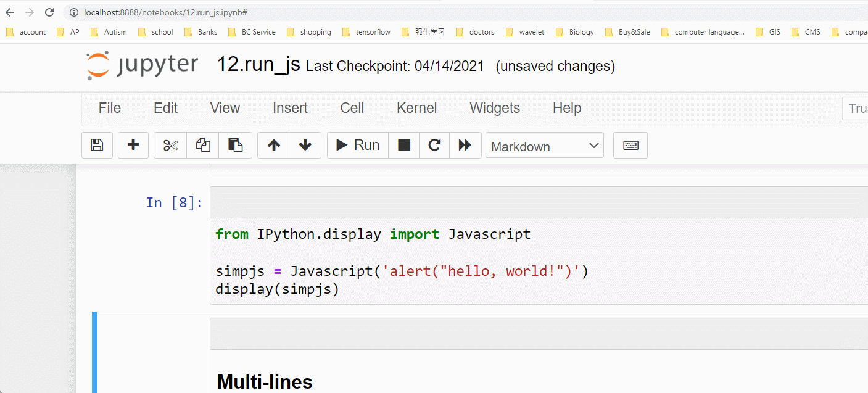Image resolution: width=868 pixels, height=393 pixels.
Task: Click the Jupyter logo link
Action: click(143, 65)
